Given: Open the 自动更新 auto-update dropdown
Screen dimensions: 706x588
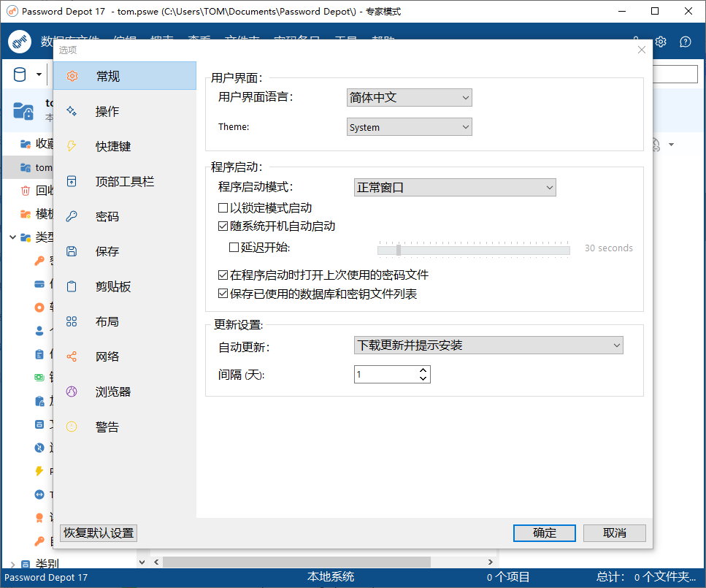Looking at the screenshot, I should [488, 345].
